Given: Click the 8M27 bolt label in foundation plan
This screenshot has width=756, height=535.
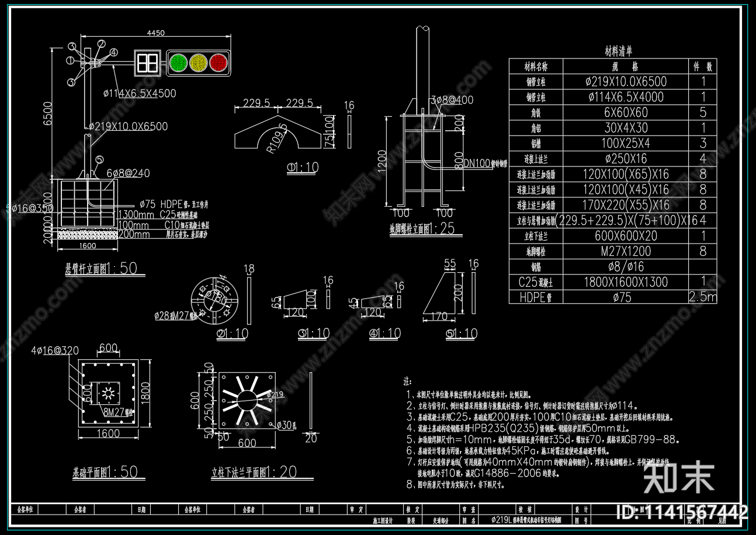Looking at the screenshot, I should (119, 411).
